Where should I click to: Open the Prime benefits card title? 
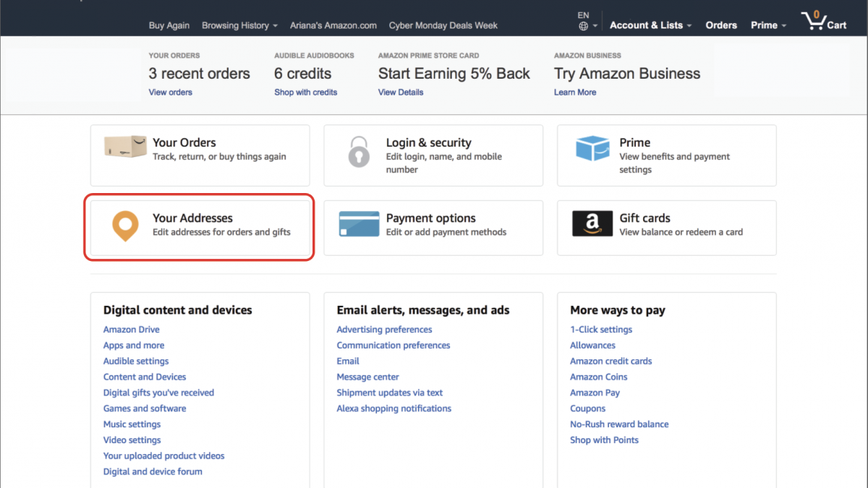pyautogui.click(x=635, y=142)
